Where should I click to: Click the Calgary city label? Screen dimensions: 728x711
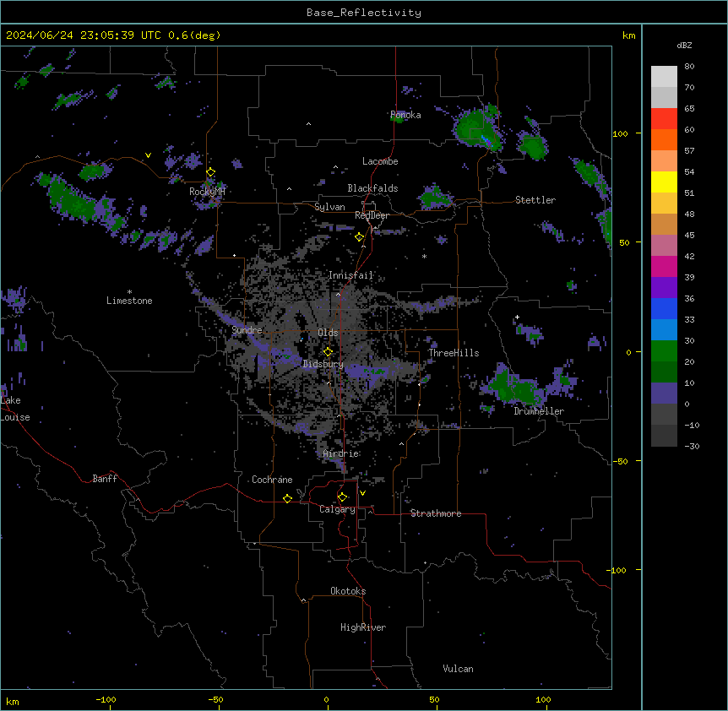(x=337, y=509)
